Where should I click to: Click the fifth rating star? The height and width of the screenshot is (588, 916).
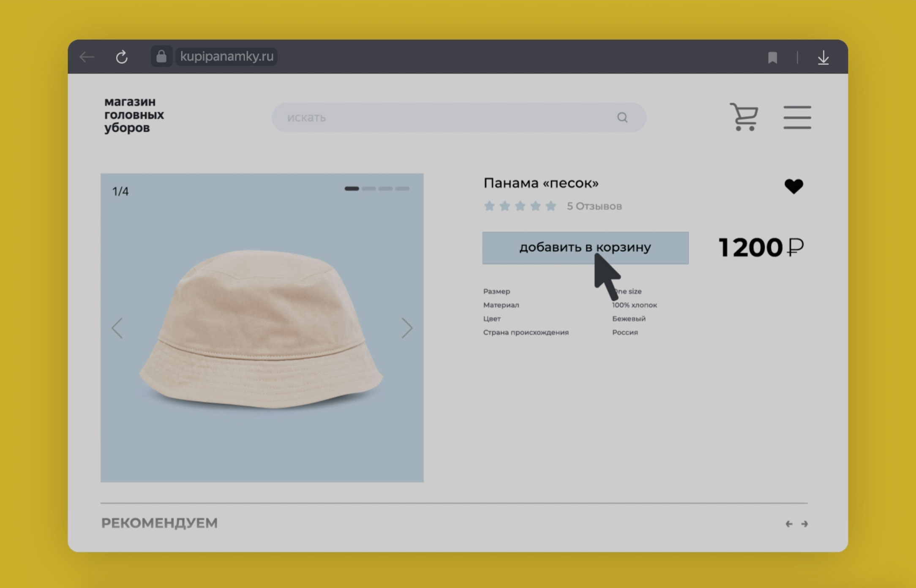point(551,206)
